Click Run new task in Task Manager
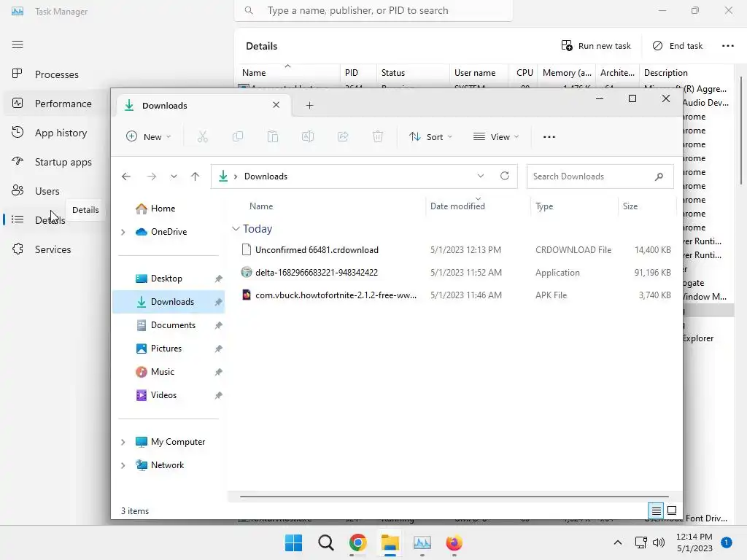Viewport: 747px width, 560px height. click(x=596, y=46)
